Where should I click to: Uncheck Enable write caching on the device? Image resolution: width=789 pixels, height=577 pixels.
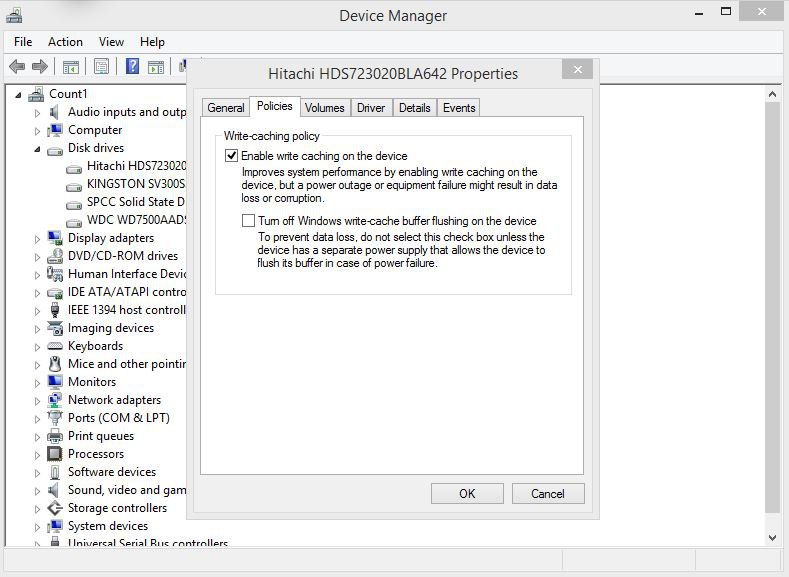pyautogui.click(x=232, y=156)
